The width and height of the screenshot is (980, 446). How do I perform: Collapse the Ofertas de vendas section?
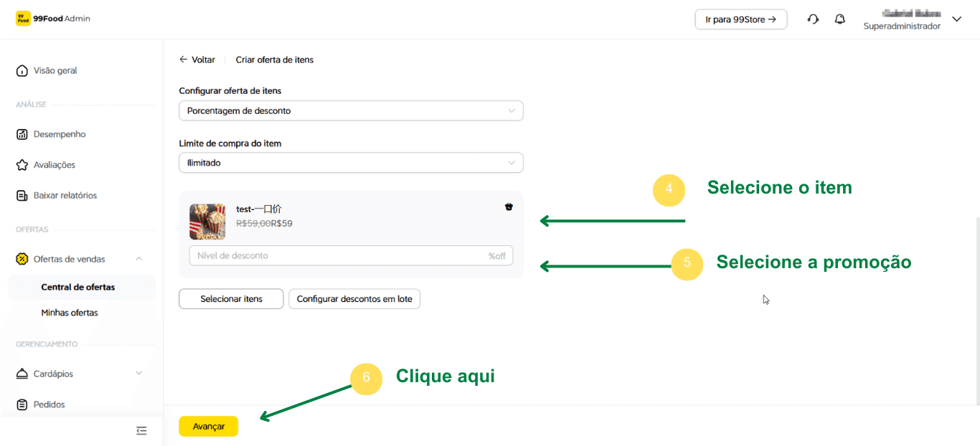point(138,259)
